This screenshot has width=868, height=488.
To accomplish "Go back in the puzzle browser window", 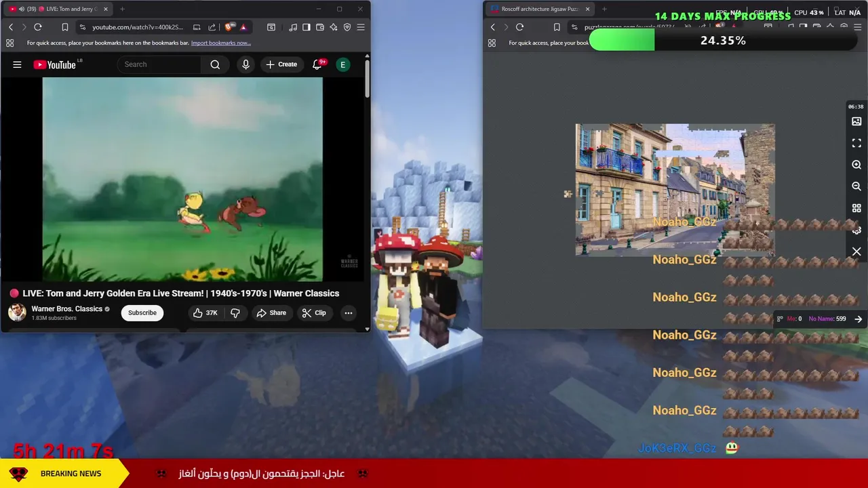I will pyautogui.click(x=493, y=27).
